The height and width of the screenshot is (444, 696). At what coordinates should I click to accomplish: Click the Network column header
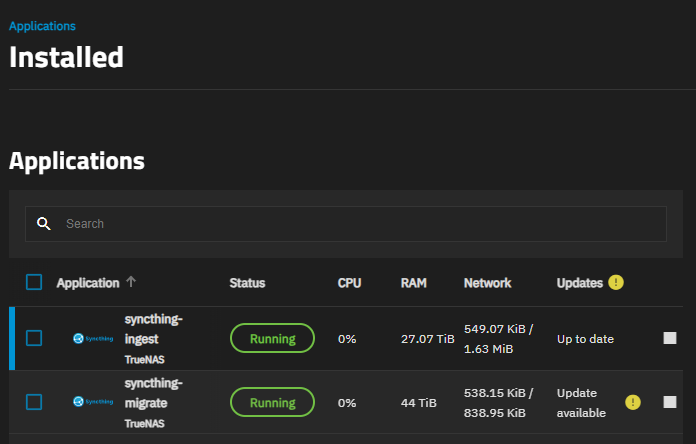click(x=487, y=283)
